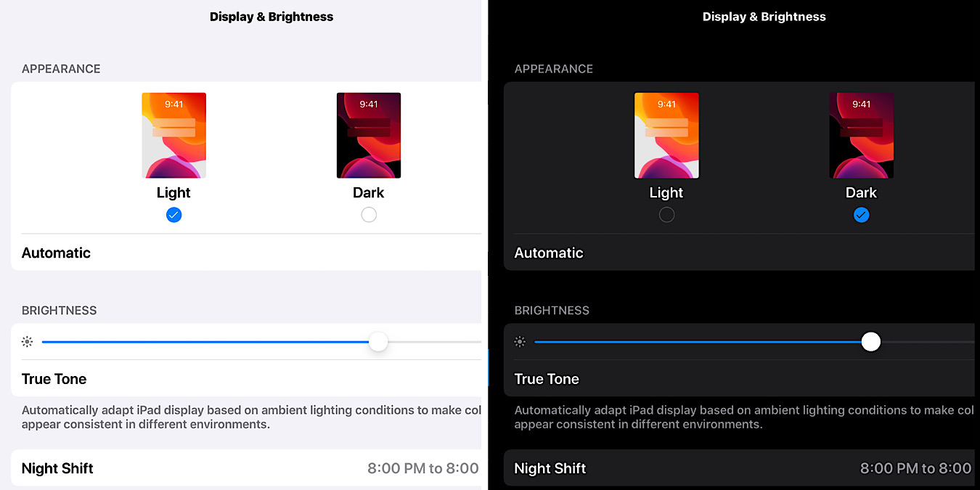Click the Display & Brightness title
The width and height of the screenshot is (980, 490).
[271, 16]
